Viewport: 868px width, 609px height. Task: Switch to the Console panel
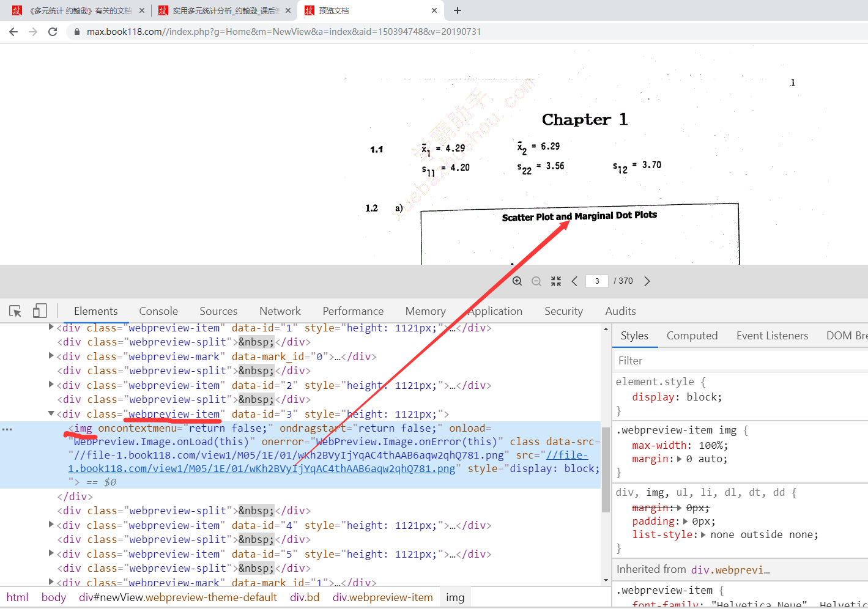158,311
